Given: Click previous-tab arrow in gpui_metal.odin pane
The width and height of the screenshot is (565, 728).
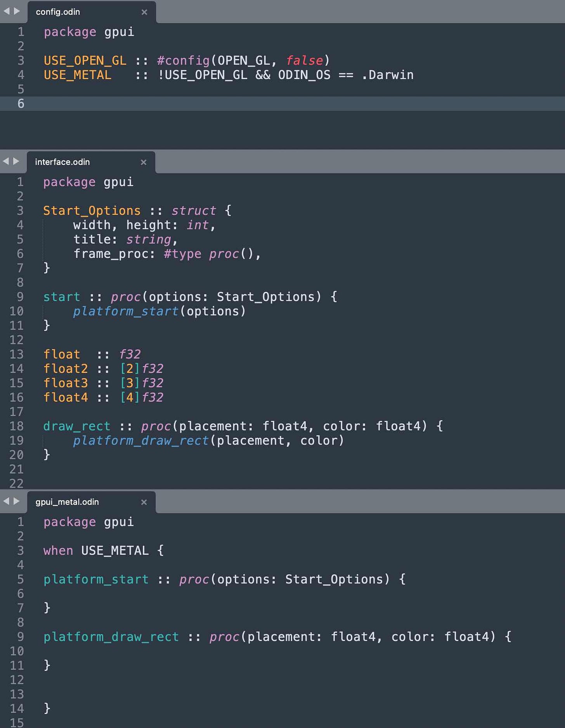Looking at the screenshot, I should tap(6, 501).
